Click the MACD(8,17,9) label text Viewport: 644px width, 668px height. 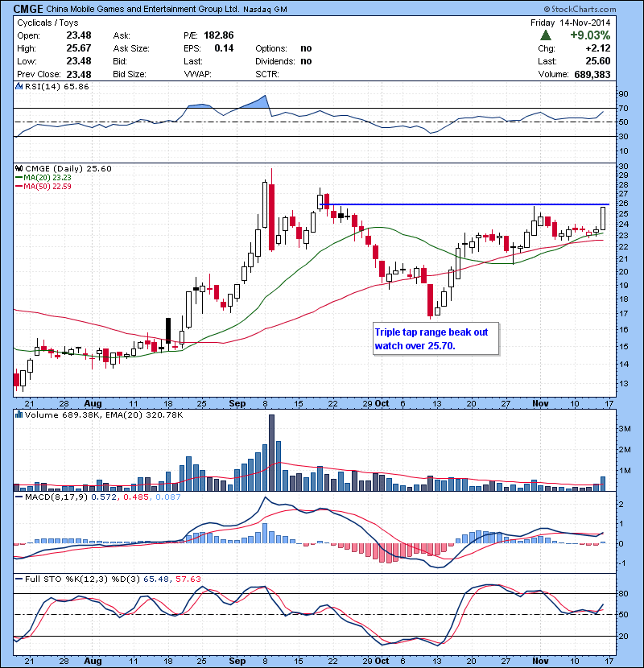pyautogui.click(x=56, y=497)
